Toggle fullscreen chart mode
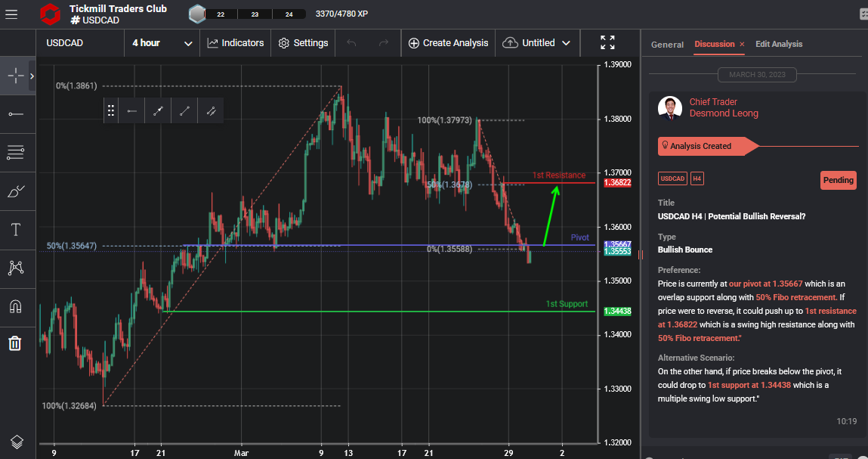 coord(607,42)
